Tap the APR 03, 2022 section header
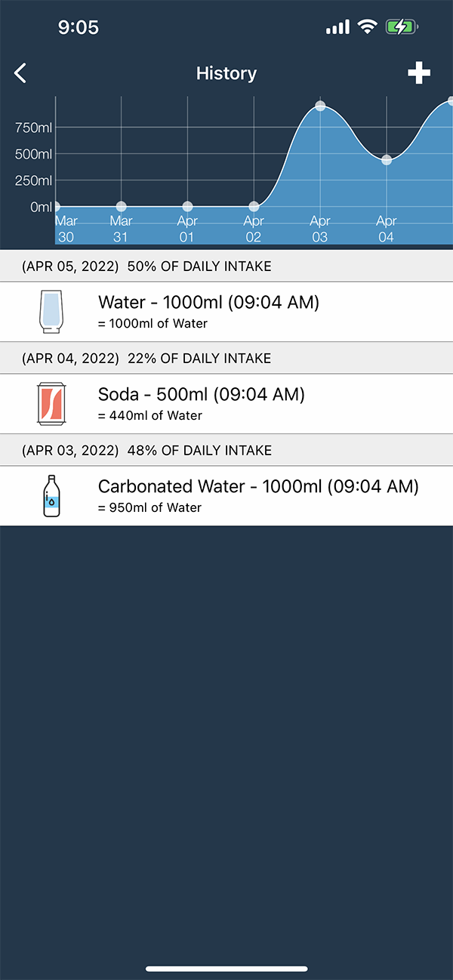 [x=226, y=450]
